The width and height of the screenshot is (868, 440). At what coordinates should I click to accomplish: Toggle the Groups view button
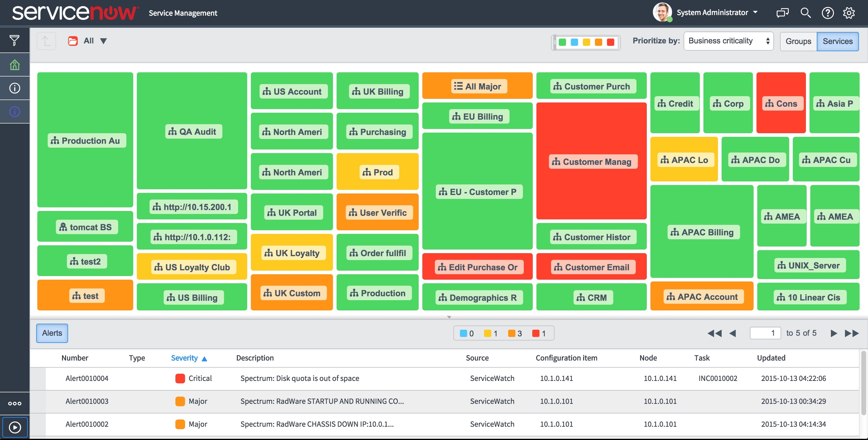(798, 40)
